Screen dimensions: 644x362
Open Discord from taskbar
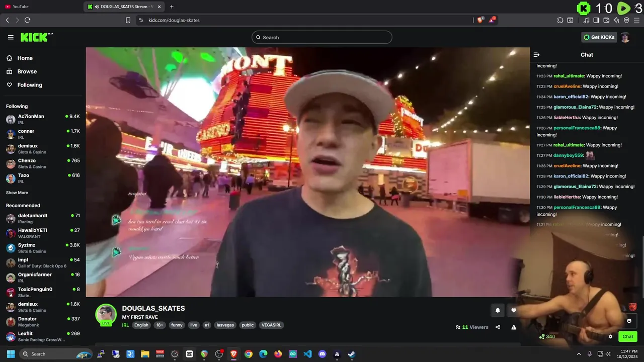(323, 354)
